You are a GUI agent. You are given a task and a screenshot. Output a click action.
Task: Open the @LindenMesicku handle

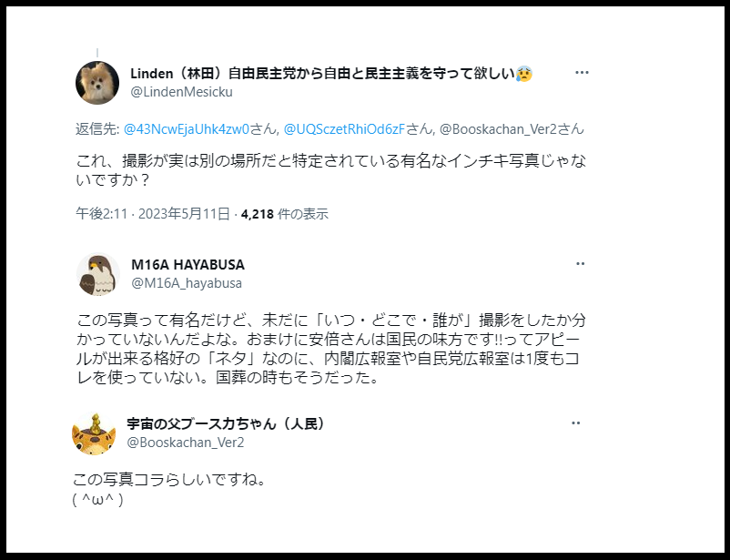point(181,92)
